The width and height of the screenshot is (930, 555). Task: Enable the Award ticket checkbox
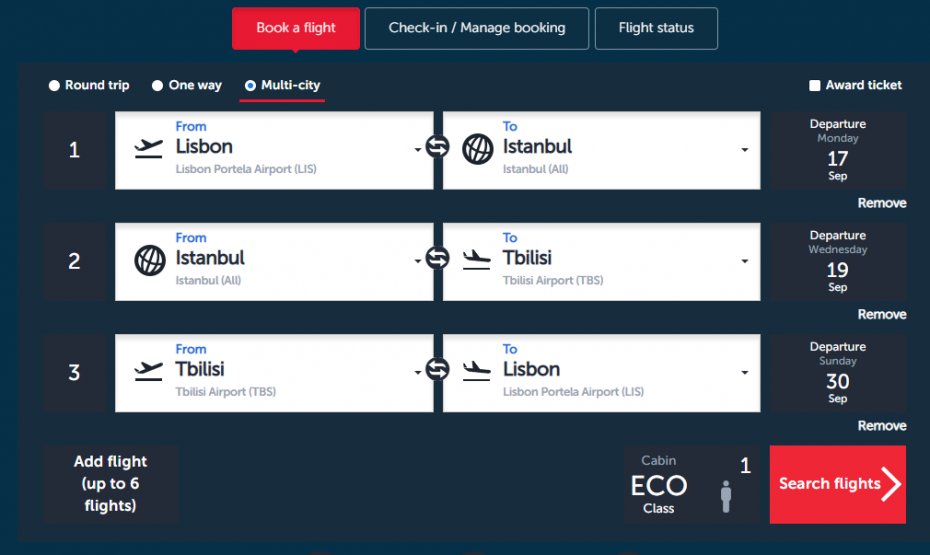(x=815, y=86)
